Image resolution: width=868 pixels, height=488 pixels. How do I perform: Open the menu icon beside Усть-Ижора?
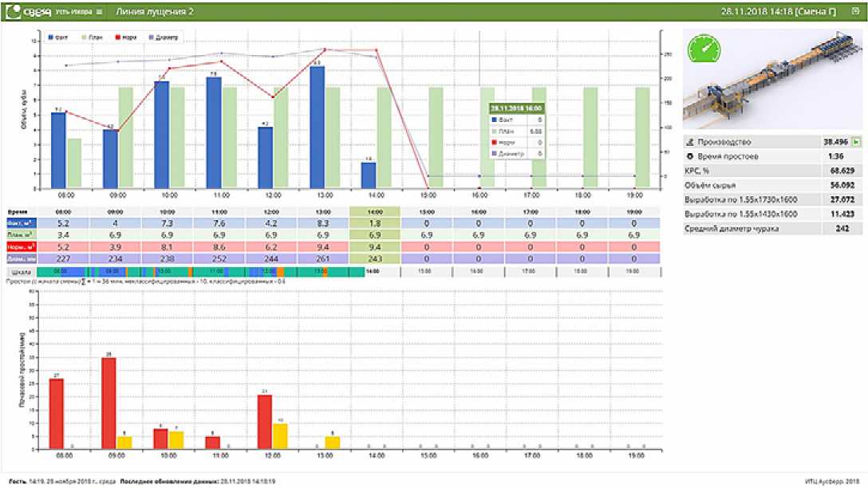coord(100,12)
